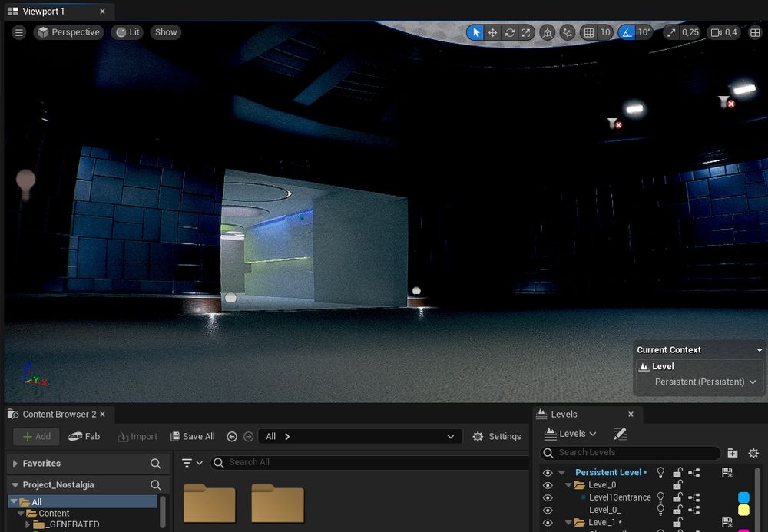
Task: Click the Save All button
Action: (192, 436)
